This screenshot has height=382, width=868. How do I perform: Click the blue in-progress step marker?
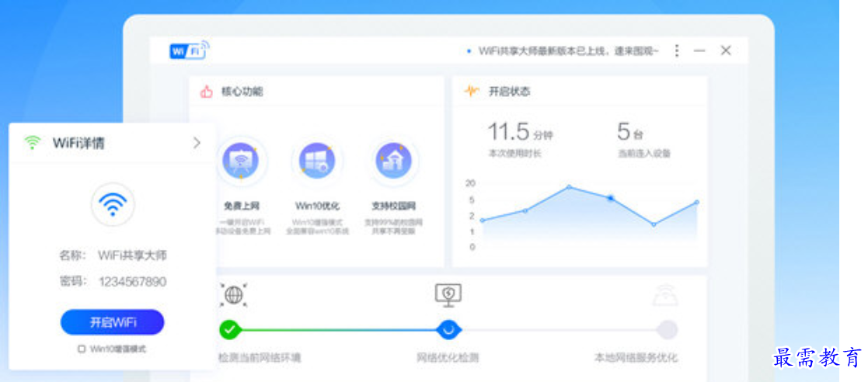point(448,330)
